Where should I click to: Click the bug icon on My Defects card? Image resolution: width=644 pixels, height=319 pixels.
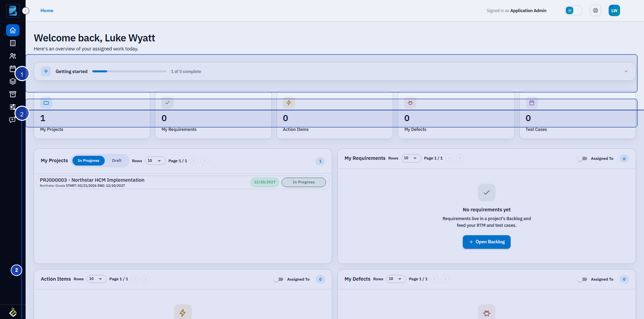pyautogui.click(x=410, y=103)
